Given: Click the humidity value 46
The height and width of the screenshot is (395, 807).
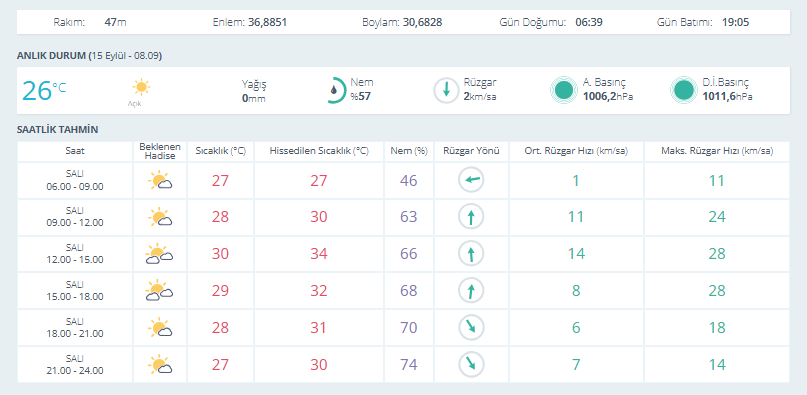Looking at the screenshot, I should (x=409, y=181).
